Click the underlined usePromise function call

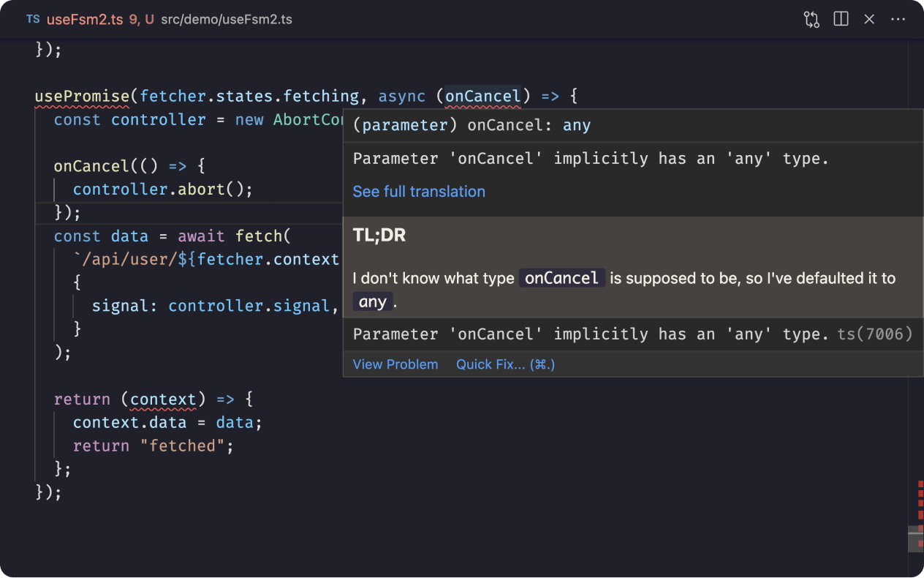(x=82, y=96)
